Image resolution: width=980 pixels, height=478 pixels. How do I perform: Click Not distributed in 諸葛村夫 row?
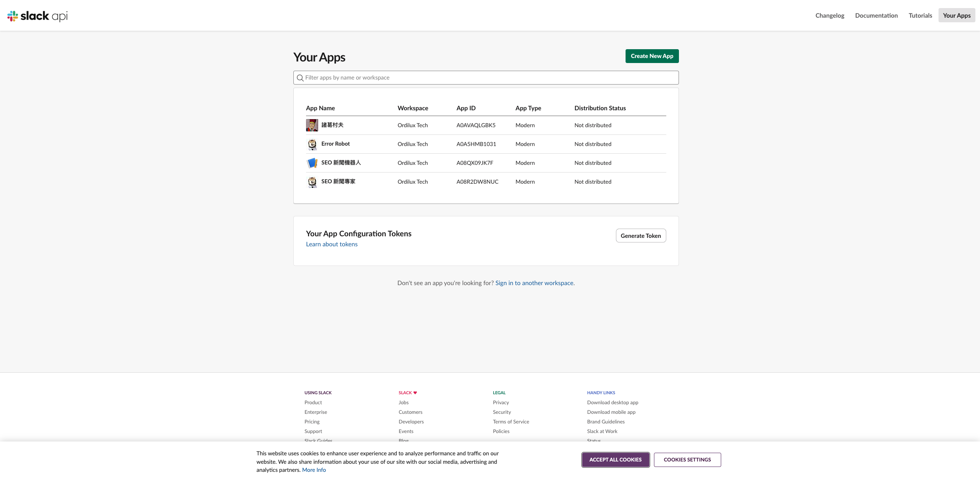point(593,125)
